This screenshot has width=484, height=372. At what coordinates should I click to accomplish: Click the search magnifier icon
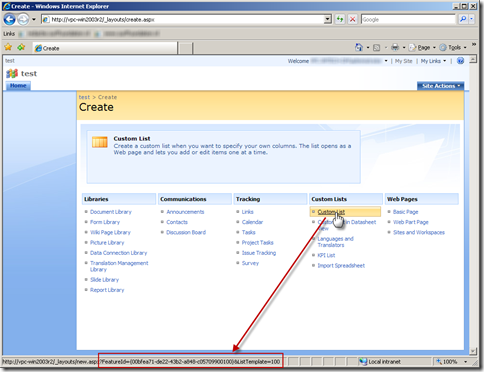tap(463, 19)
